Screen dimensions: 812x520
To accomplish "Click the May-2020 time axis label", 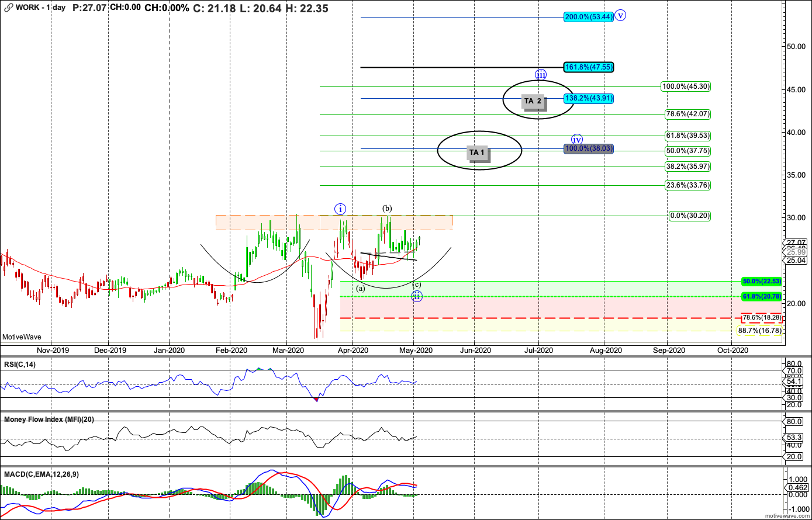I will click(x=414, y=351).
